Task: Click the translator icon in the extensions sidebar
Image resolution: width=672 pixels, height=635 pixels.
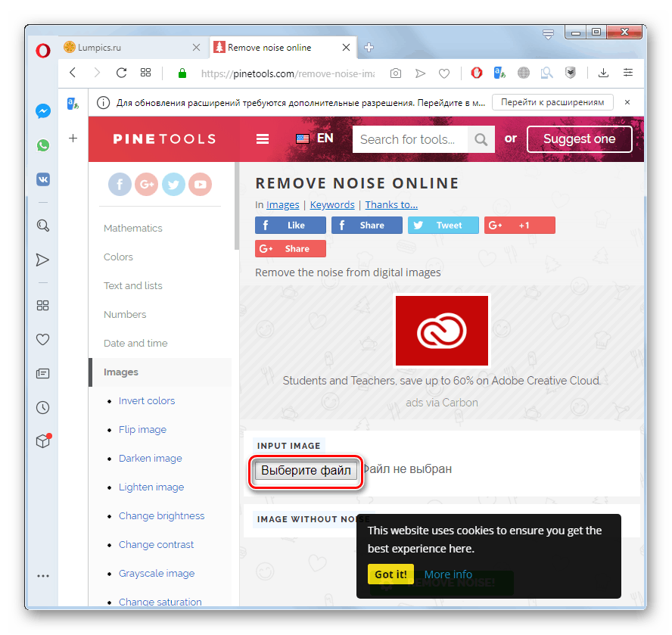Action: coord(73,104)
